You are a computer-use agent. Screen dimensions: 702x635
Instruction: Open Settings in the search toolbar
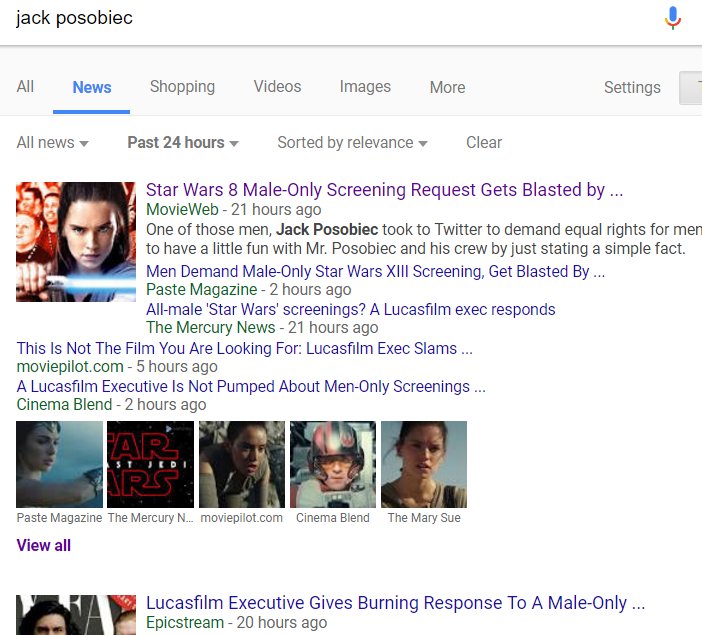pyautogui.click(x=632, y=87)
